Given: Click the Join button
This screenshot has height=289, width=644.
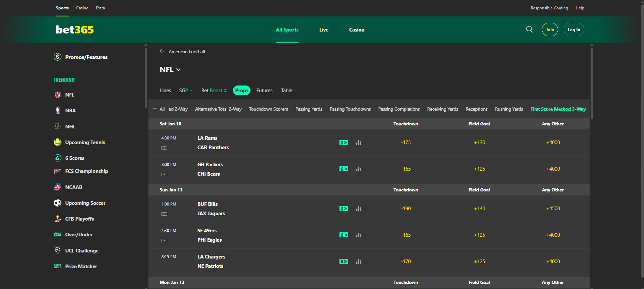Looking at the screenshot, I should pos(550,30).
